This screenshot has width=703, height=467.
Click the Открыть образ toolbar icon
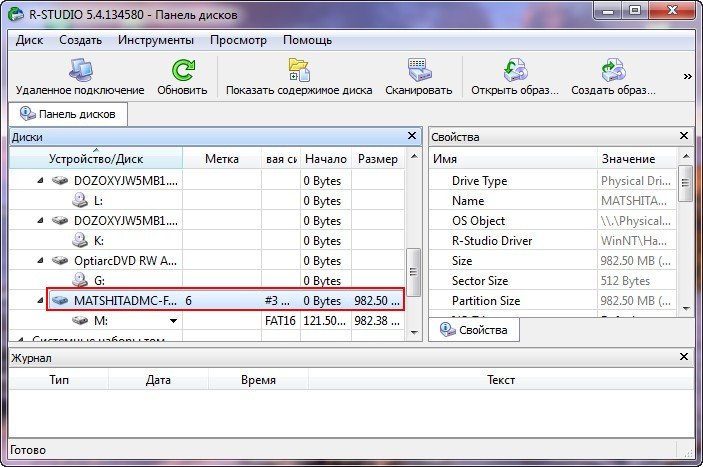point(515,69)
